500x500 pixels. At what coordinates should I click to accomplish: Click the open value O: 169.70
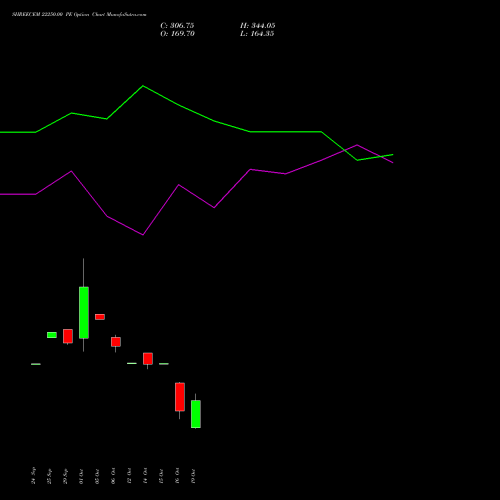click(177, 34)
